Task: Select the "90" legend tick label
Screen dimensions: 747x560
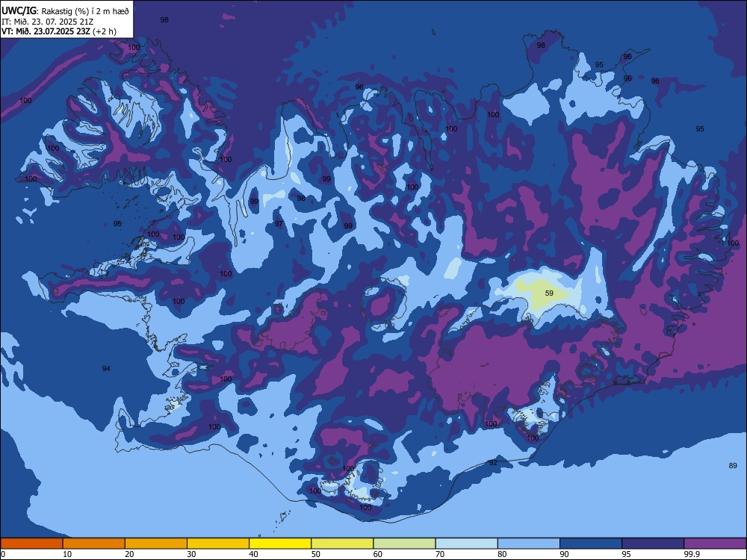Action: coord(564,554)
